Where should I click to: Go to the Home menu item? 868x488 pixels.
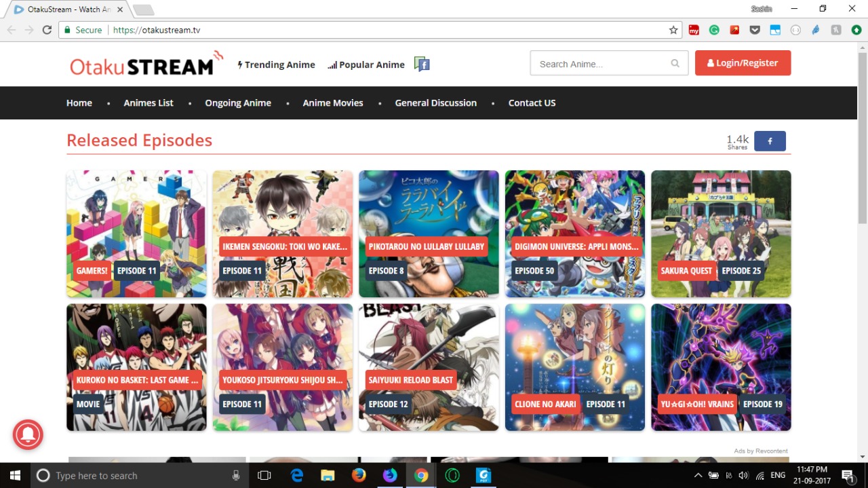79,103
